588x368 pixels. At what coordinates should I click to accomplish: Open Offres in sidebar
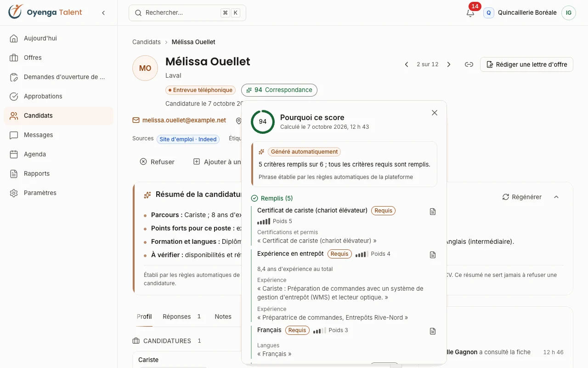tap(58, 58)
